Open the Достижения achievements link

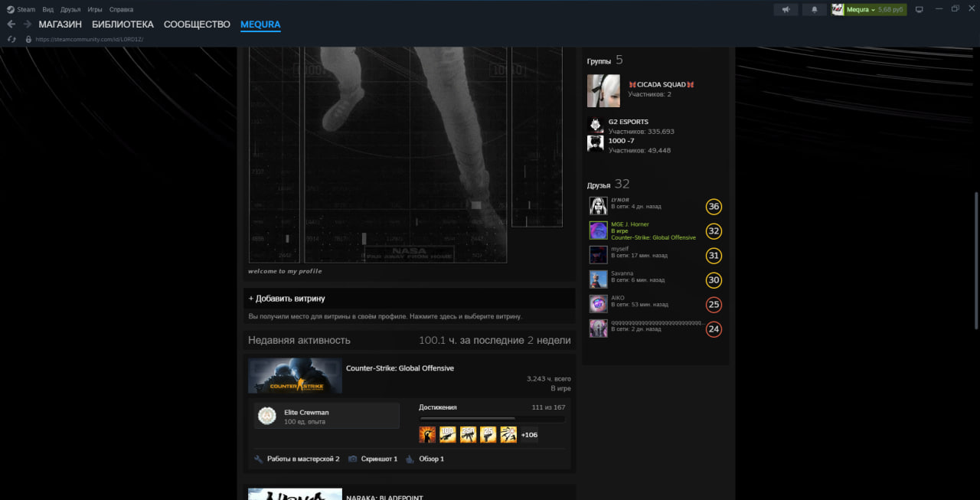click(x=438, y=407)
